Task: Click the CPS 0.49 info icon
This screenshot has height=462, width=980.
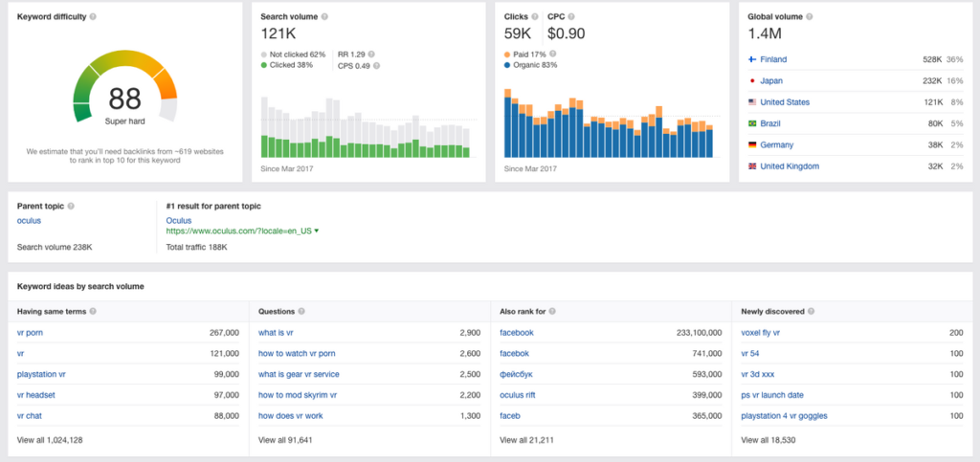Action: (376, 66)
